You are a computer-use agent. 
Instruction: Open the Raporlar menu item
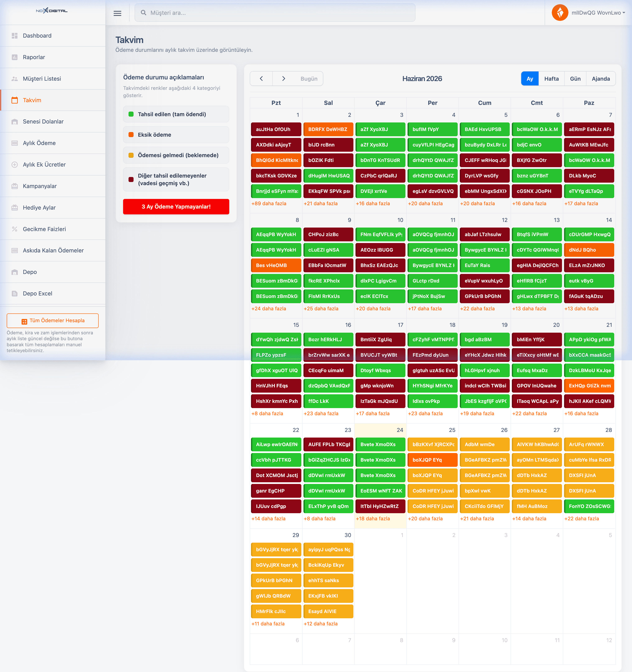tap(53, 57)
